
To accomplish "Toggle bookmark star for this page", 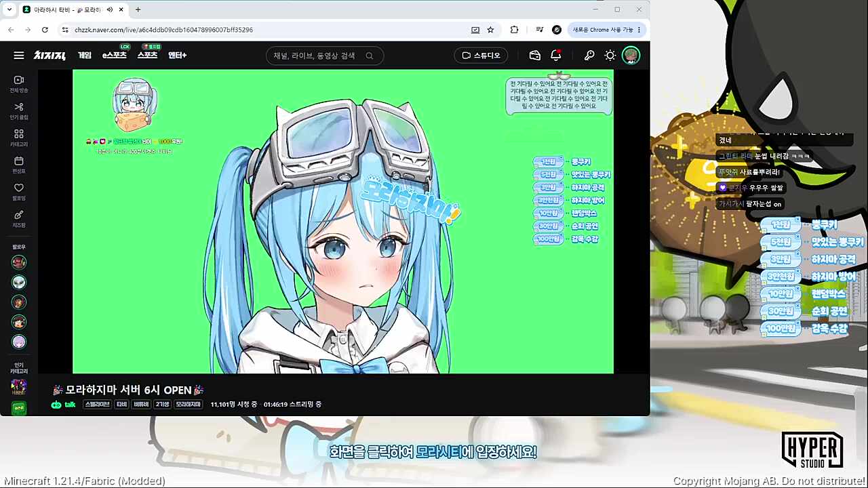I will pos(490,30).
